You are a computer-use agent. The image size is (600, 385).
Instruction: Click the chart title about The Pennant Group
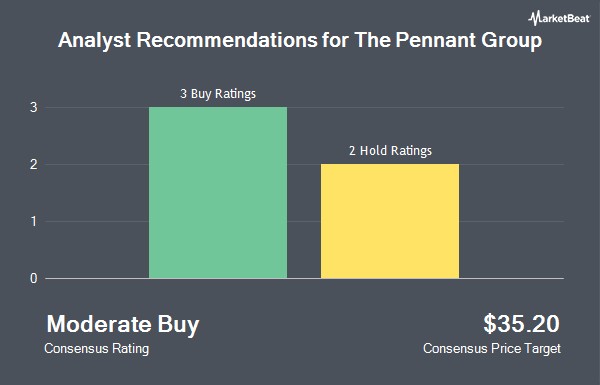point(300,40)
